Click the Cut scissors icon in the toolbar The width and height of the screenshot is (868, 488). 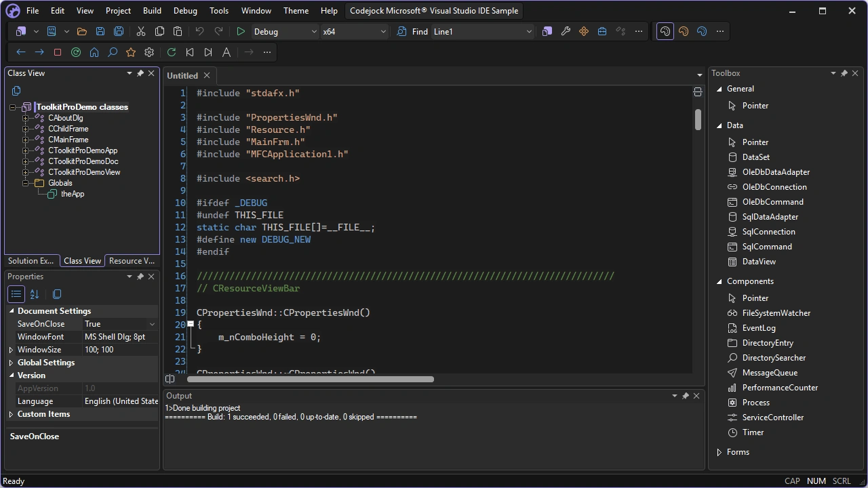[141, 31]
